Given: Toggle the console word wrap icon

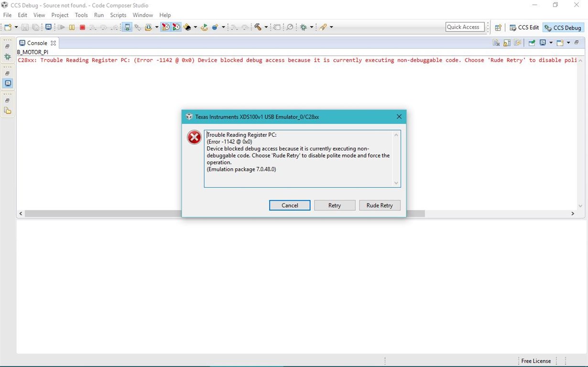Looking at the screenshot, I should (x=517, y=43).
